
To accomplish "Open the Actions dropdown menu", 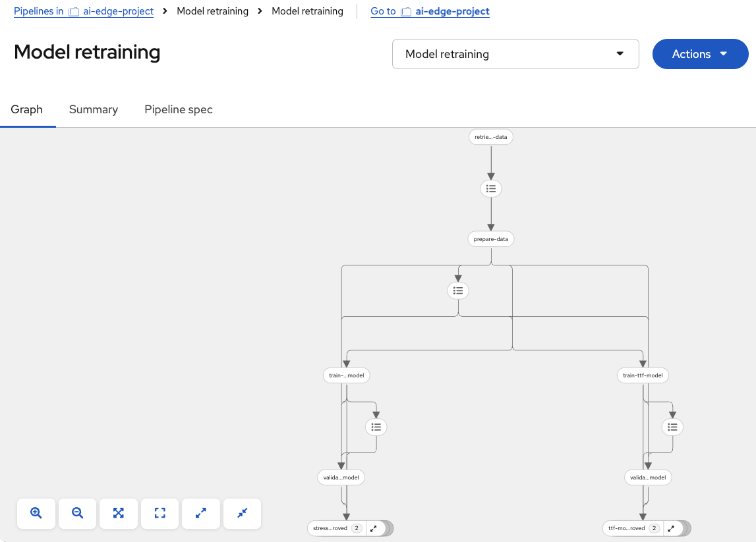I will pos(700,54).
